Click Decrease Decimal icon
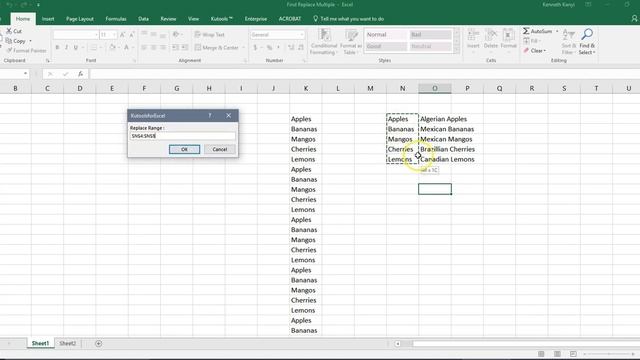 click(x=301, y=48)
